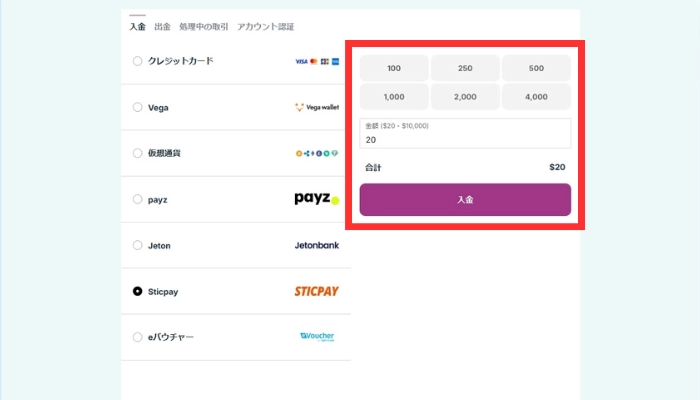Select the eバウチャー radio button

coord(137,337)
